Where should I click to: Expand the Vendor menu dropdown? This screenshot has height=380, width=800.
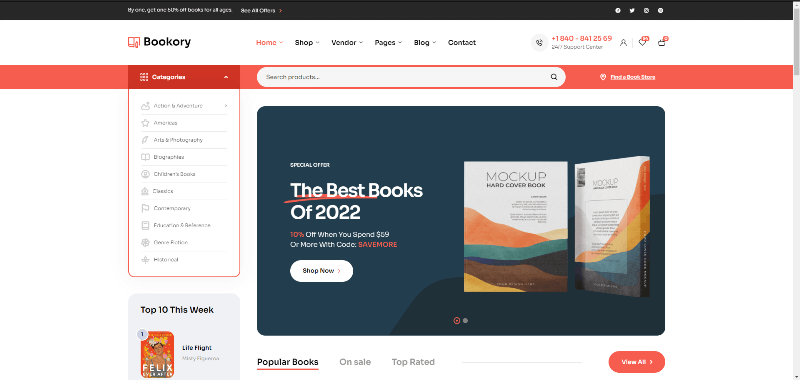(x=361, y=43)
